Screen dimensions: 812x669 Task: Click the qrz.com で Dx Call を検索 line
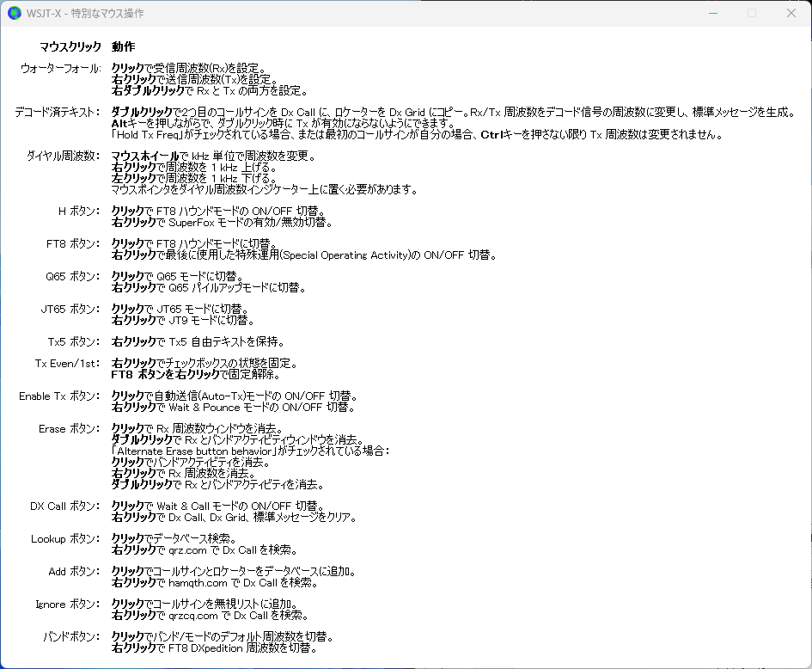coord(204,549)
